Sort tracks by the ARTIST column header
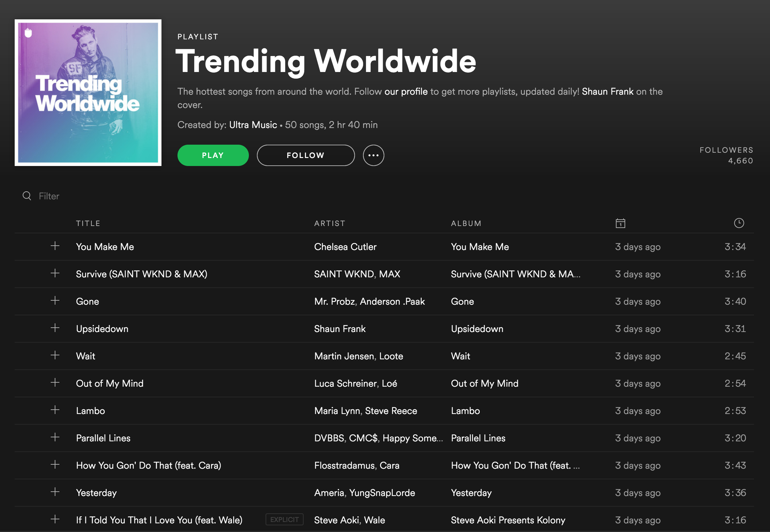Screen dimensions: 770x532 point(330,223)
